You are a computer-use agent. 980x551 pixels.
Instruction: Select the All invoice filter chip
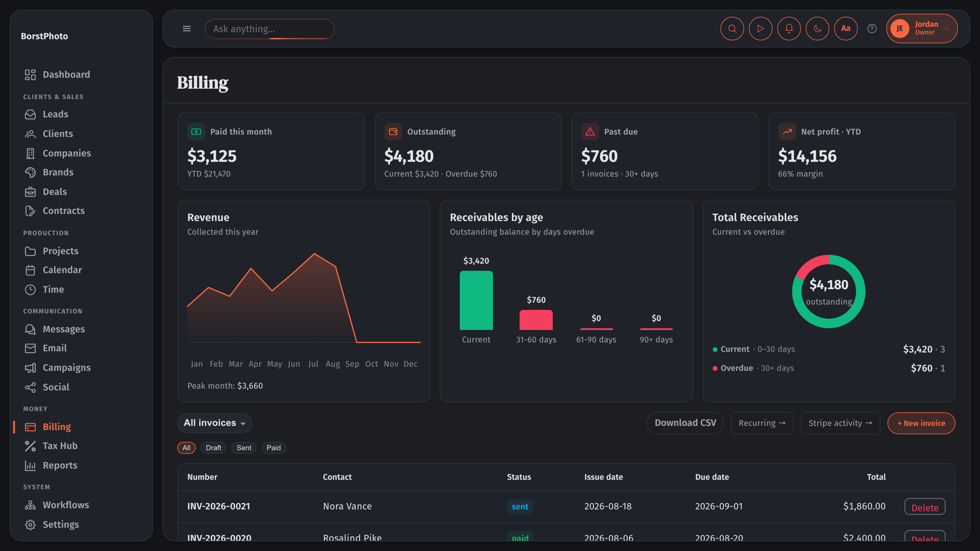[187, 448]
